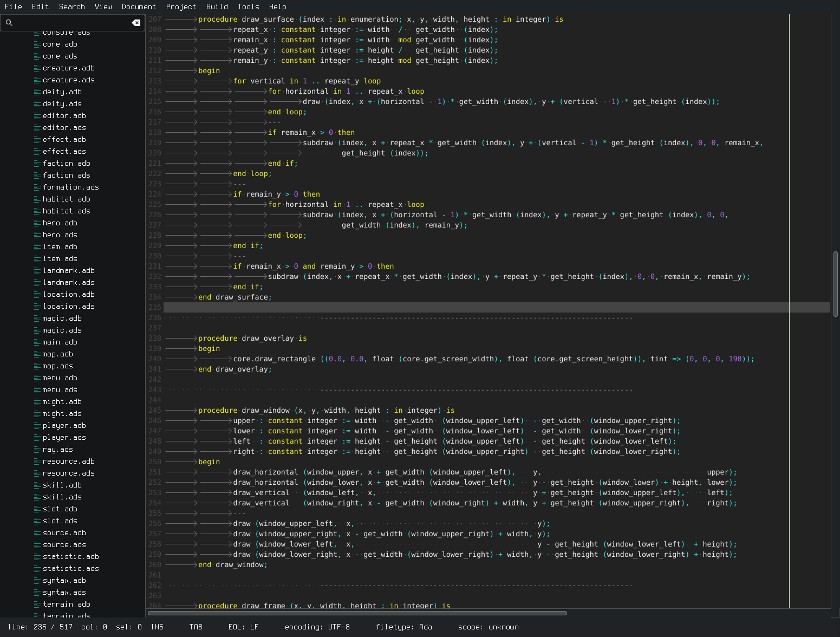Image resolution: width=840 pixels, height=637 pixels.
Task: Click the filetype Ada status label
Action: point(403,627)
